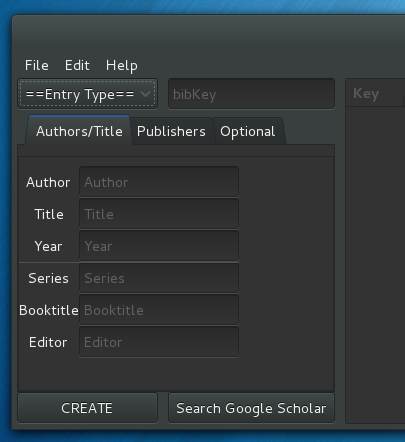Click the window title bar
The height and width of the screenshot is (442, 405).
click(208, 33)
